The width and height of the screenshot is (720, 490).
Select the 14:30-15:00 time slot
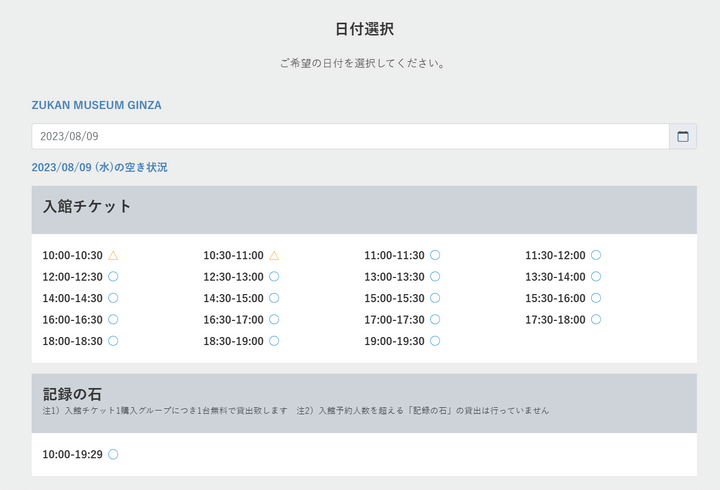click(233, 298)
